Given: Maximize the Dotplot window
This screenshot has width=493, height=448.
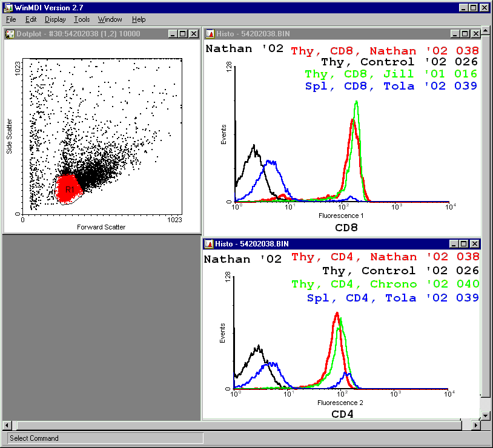Looking at the screenshot, I should point(183,34).
